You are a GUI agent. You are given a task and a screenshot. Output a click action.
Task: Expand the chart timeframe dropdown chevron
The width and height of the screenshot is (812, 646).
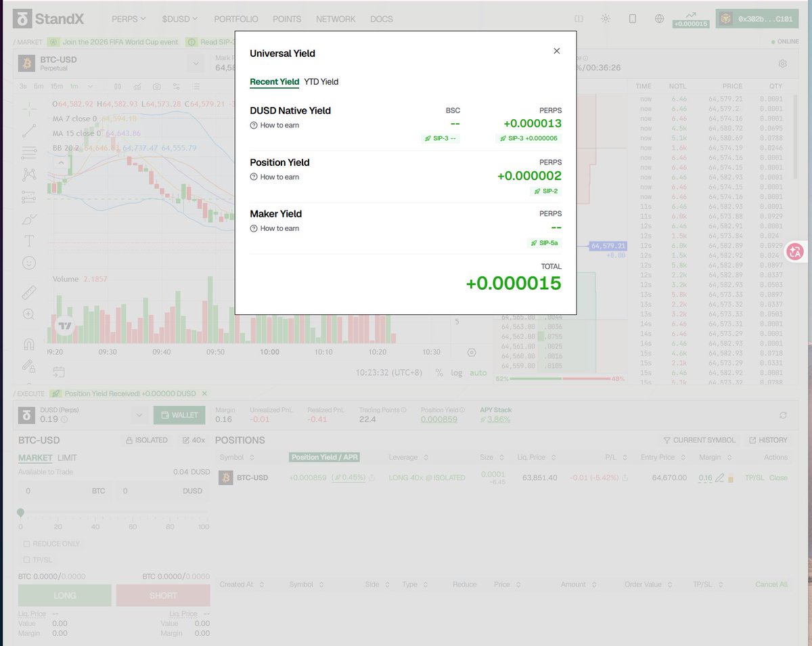point(91,86)
